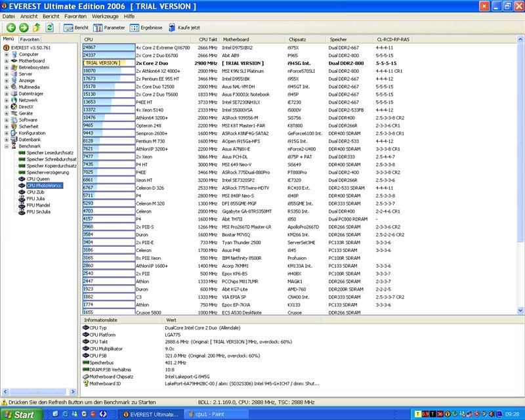Select the Sicherheit tree item
The height and width of the screenshot is (420, 525).
coord(28,127)
